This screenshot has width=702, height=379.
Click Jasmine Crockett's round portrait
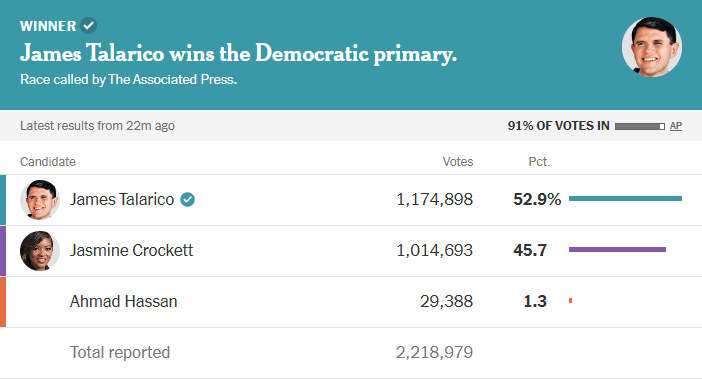40,251
